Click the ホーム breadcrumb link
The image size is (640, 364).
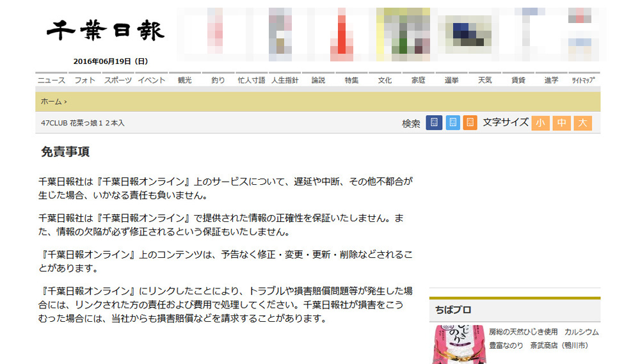click(x=51, y=102)
